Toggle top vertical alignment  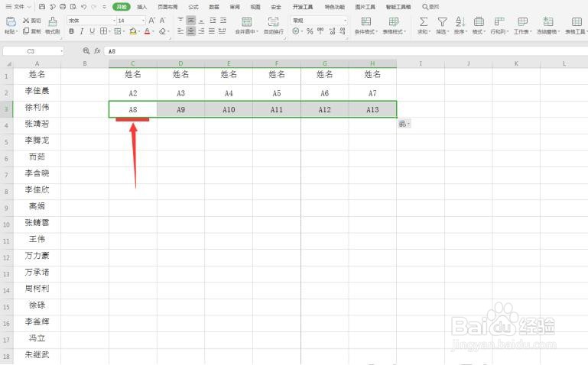pos(180,20)
